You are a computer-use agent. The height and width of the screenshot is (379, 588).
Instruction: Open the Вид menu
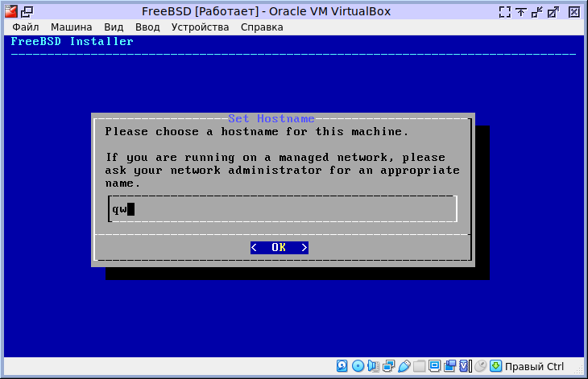(114, 27)
